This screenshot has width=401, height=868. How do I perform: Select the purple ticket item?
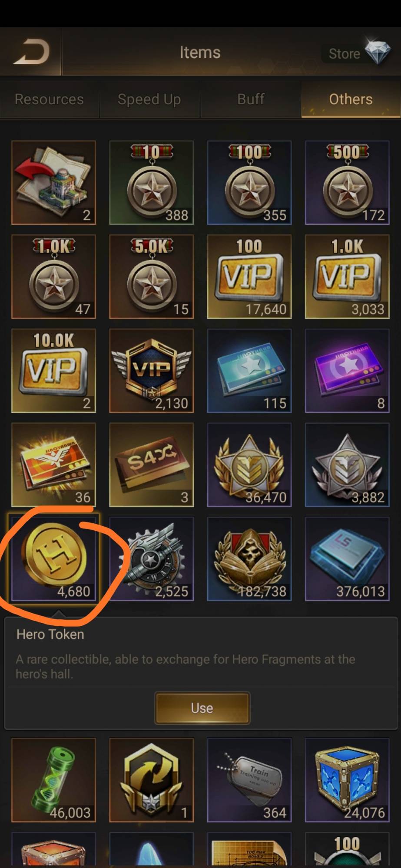tap(347, 371)
